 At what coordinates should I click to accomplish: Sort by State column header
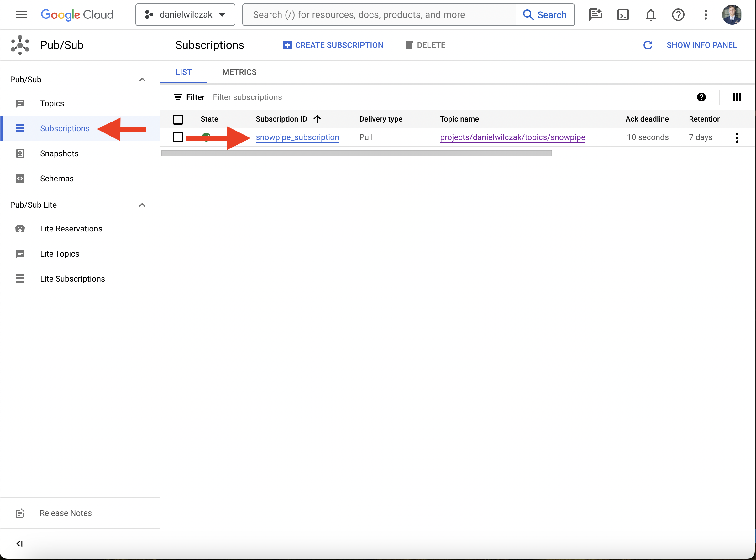point(209,119)
